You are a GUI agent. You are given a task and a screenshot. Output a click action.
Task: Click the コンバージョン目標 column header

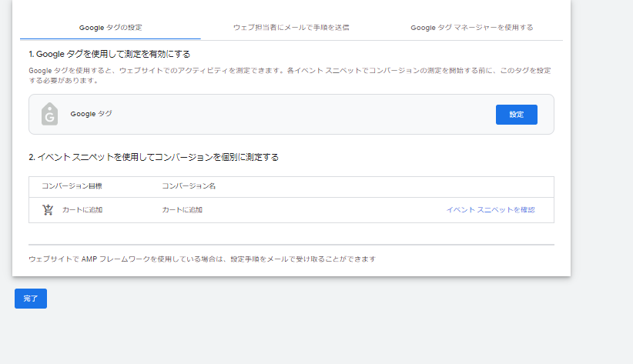pyautogui.click(x=72, y=186)
